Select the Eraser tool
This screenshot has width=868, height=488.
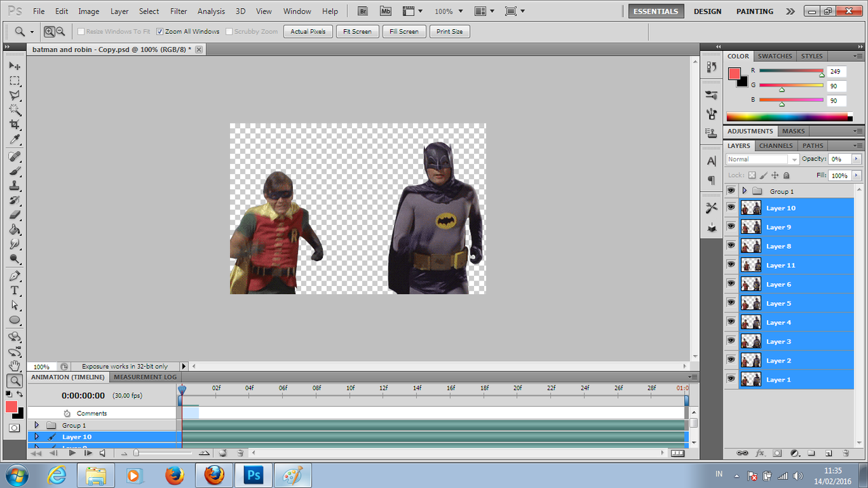(14, 216)
